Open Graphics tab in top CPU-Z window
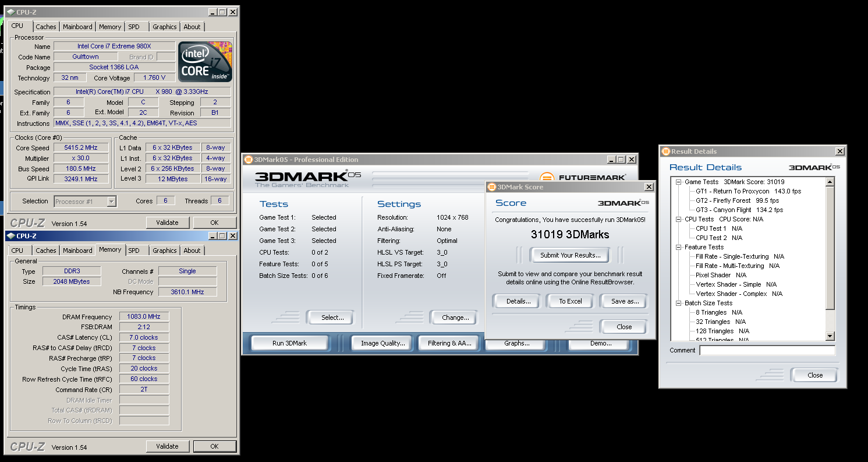The image size is (868, 462). coord(165,27)
